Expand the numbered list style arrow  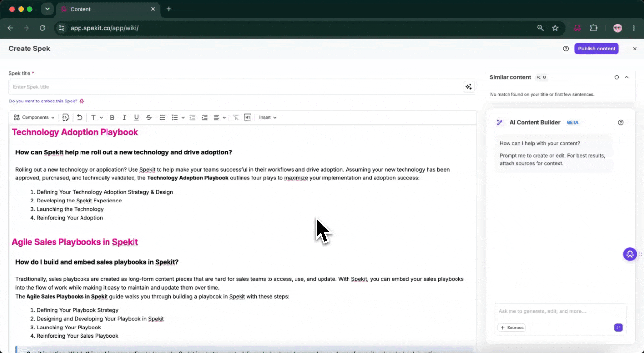[x=183, y=118]
